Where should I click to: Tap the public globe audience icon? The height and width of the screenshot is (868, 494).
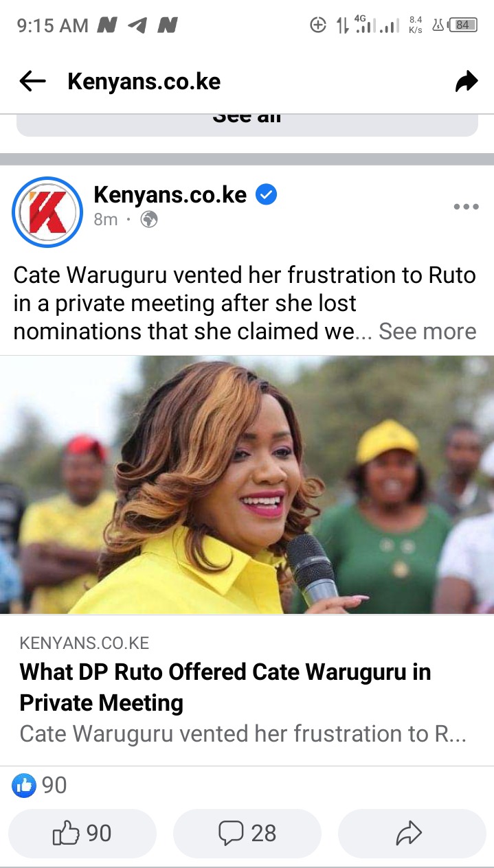click(x=149, y=220)
